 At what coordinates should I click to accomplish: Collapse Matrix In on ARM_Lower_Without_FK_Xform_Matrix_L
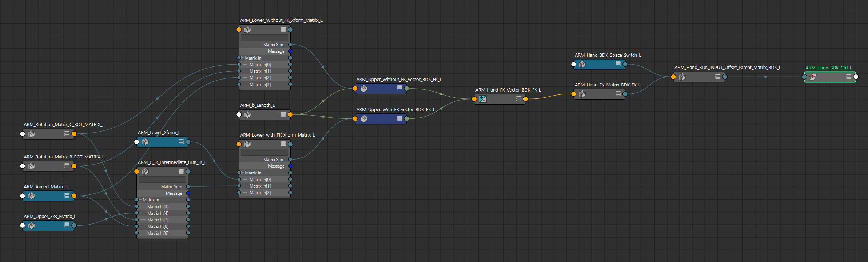pos(243,58)
